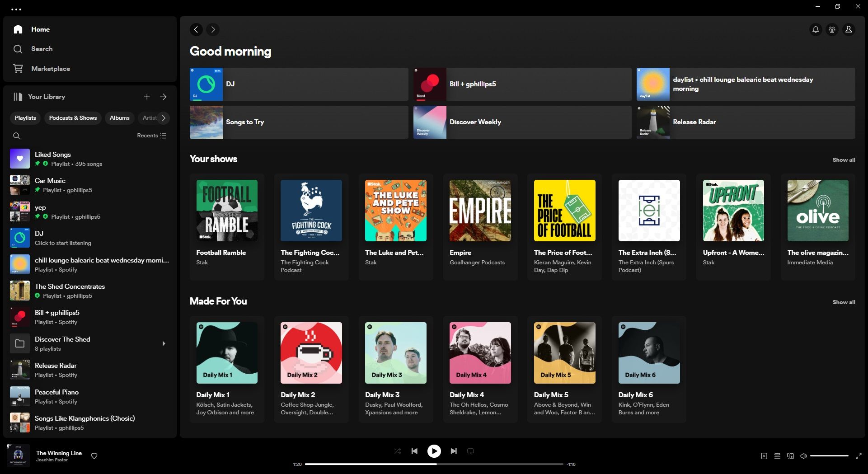Open Search in the sidebar
The height and width of the screenshot is (474, 868).
(42, 49)
